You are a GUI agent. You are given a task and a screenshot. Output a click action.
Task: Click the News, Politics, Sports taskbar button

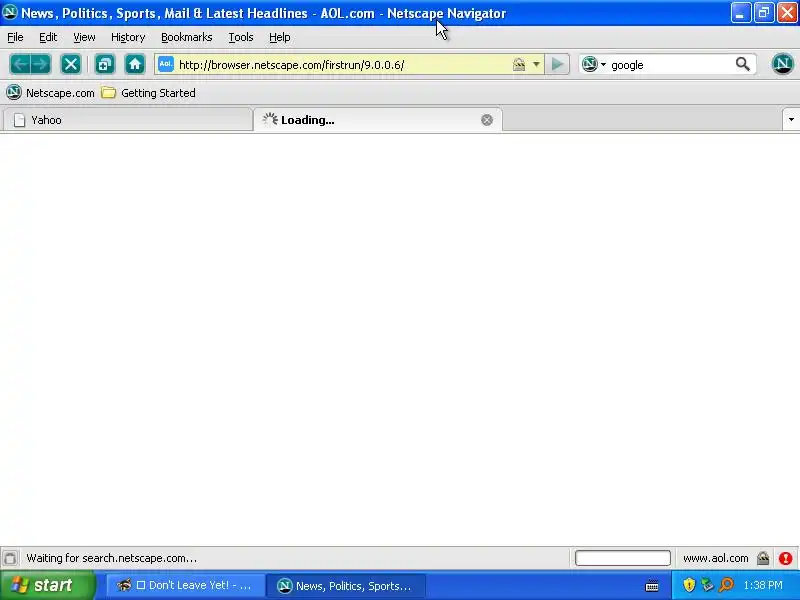click(x=345, y=586)
